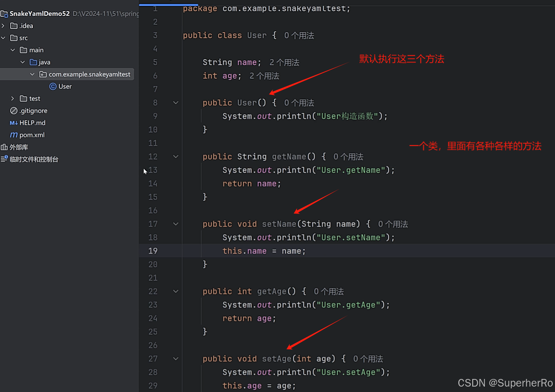Click the .idea folder icon

click(x=13, y=26)
